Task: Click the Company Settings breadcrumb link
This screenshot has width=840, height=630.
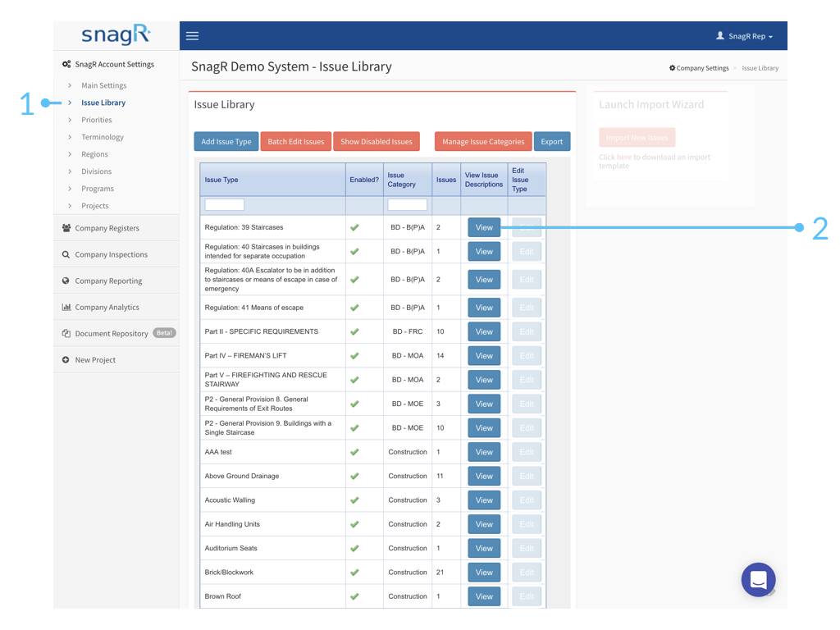Action: click(x=702, y=68)
